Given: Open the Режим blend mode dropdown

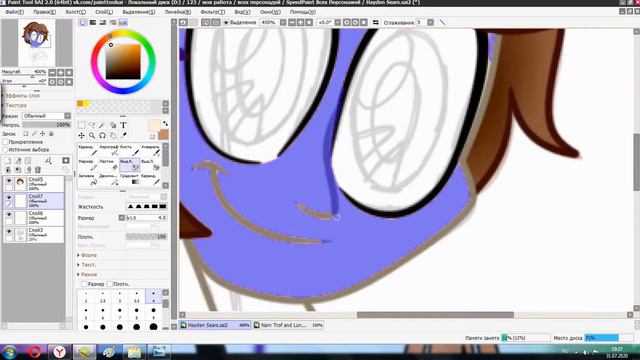Looking at the screenshot, I should [47, 116].
